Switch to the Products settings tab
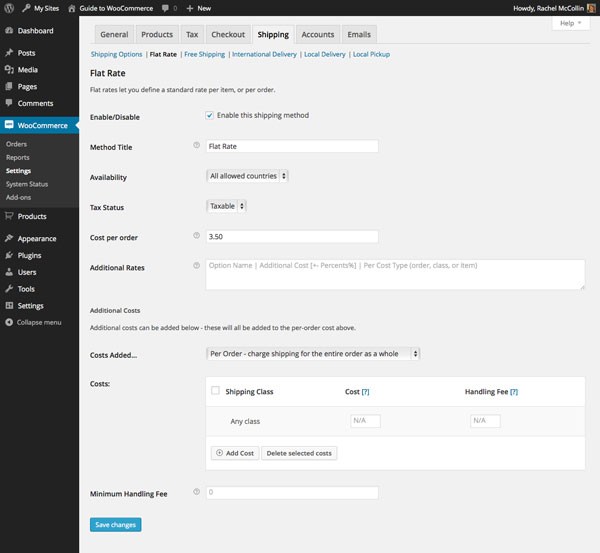The width and height of the screenshot is (600, 553). click(x=157, y=34)
